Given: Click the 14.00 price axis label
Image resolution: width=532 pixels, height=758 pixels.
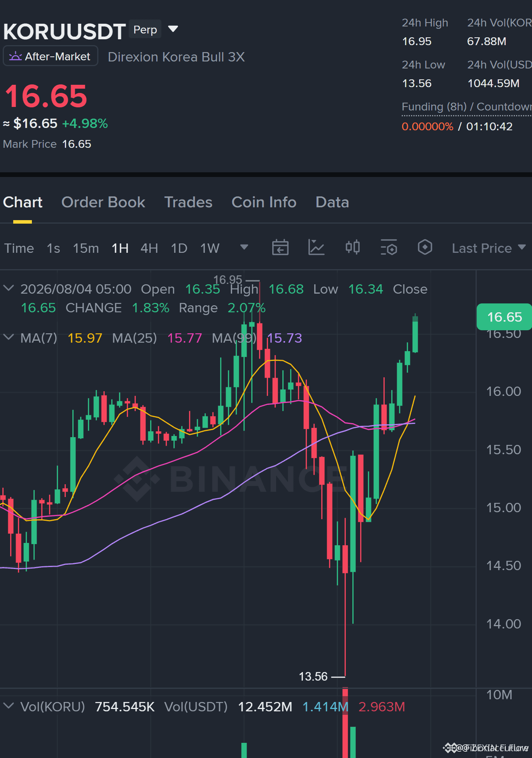Looking at the screenshot, I should 503,624.
